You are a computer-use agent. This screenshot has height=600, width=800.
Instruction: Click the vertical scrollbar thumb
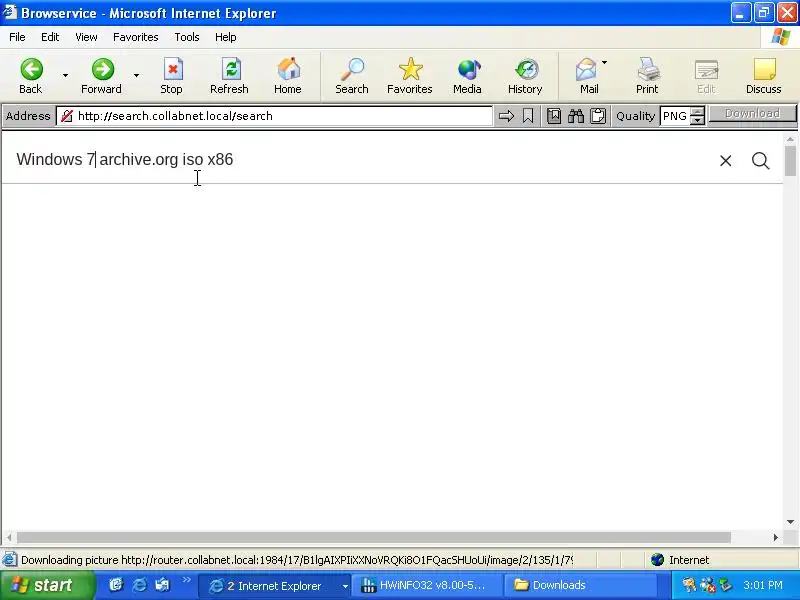(790, 161)
